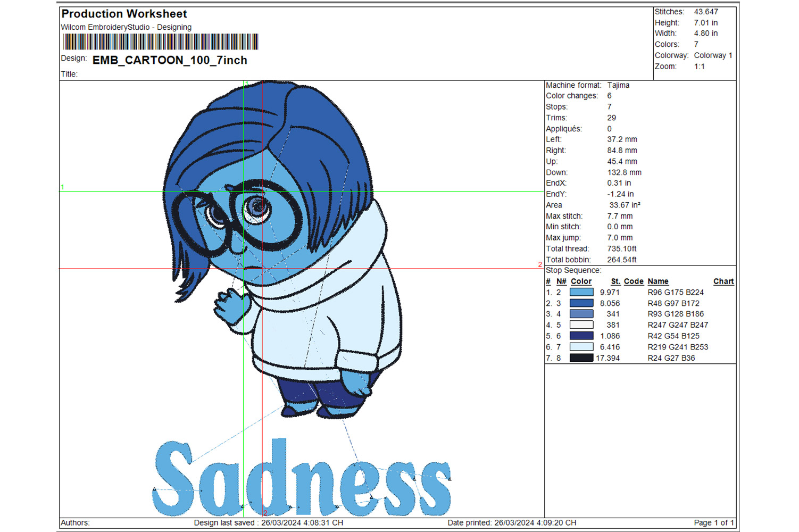
Task: Select the 'Production Worksheet' heading
Action: [124, 14]
